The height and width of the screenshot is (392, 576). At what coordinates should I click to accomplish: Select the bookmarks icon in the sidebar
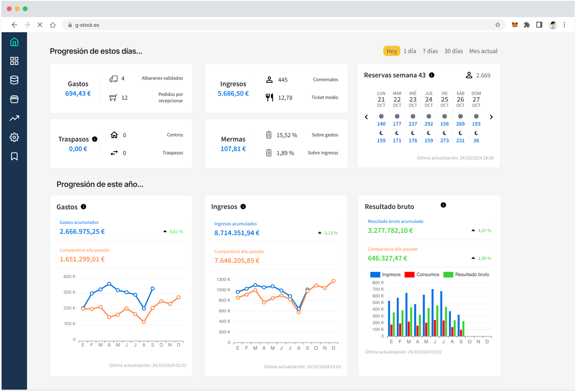[x=14, y=156]
